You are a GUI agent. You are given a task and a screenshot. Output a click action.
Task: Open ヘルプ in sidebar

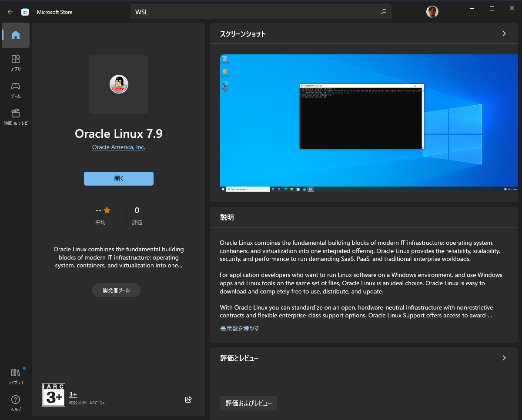[x=16, y=403]
